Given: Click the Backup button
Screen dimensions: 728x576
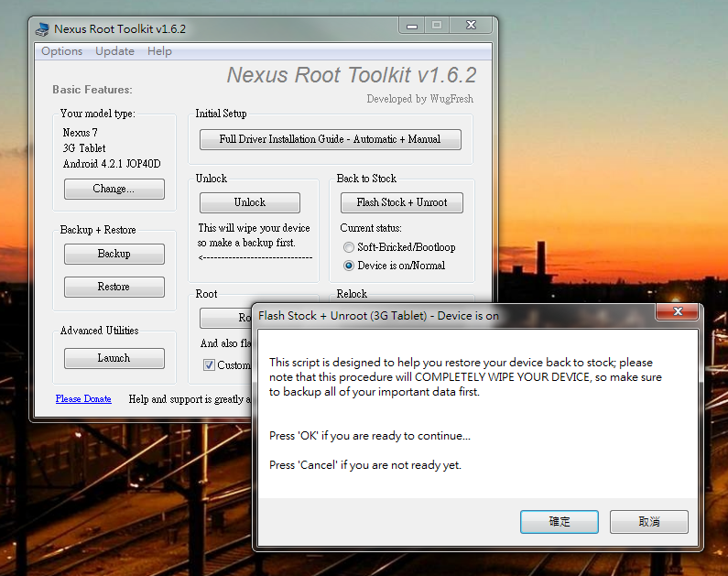Looking at the screenshot, I should tap(114, 254).
